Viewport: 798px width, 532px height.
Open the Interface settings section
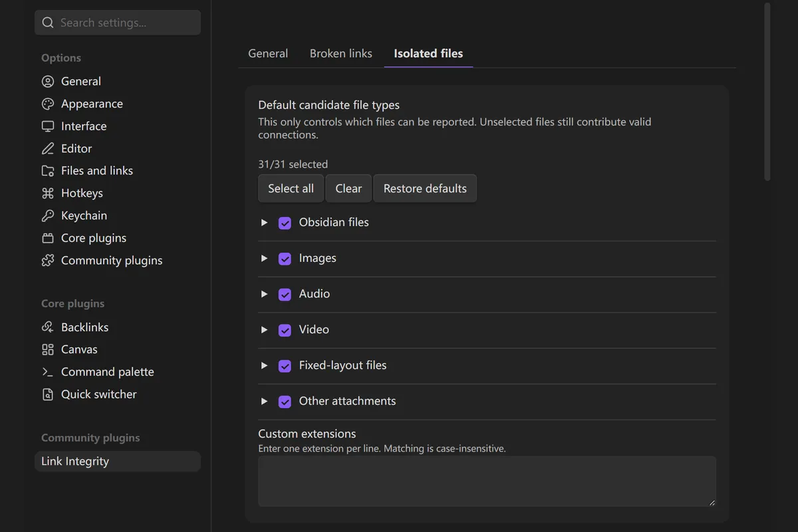click(118, 126)
